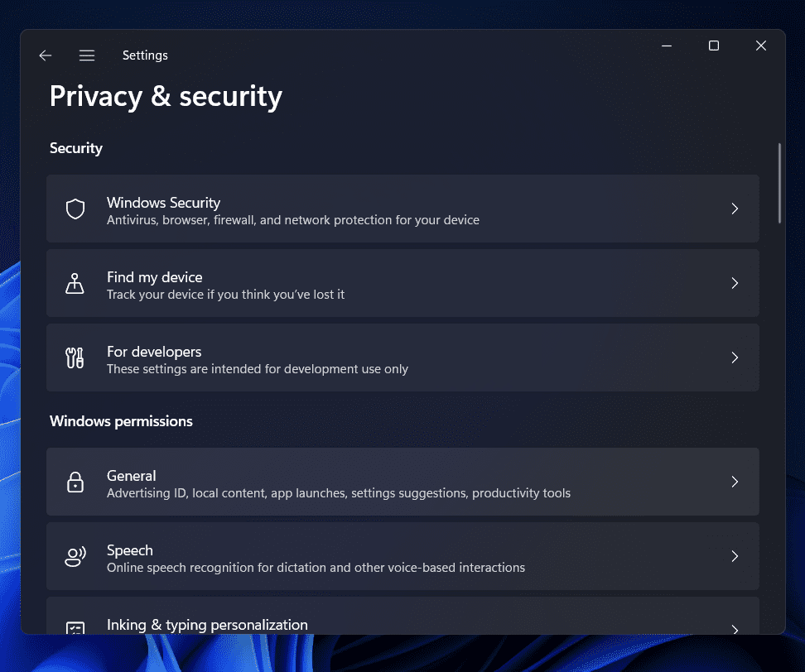Click the For developers chevron arrow
Viewport: 805px width, 672px height.
(735, 358)
